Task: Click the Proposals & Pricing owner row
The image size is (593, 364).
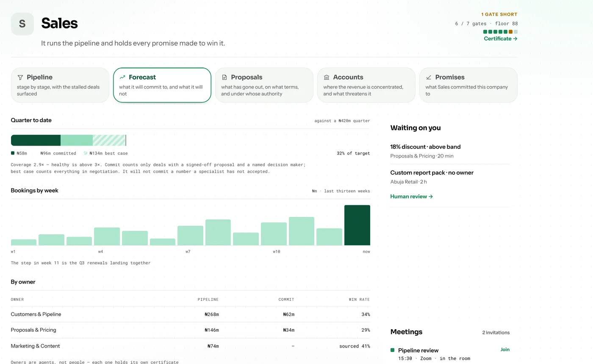Action: (190, 330)
